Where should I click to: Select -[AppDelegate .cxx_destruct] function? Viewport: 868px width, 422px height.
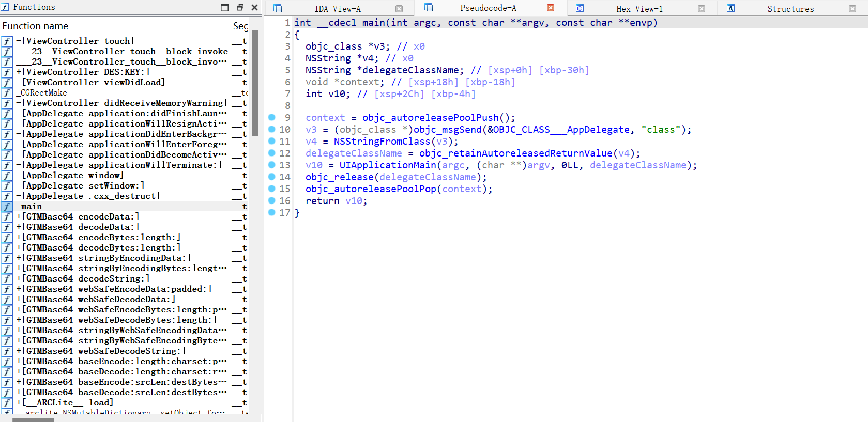(x=88, y=196)
